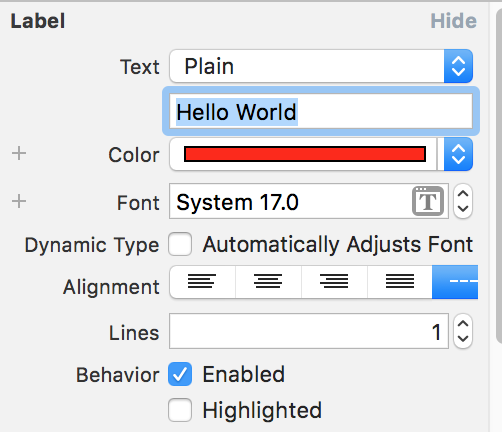Select left text alignment
This screenshot has width=502, height=432.
click(x=202, y=282)
